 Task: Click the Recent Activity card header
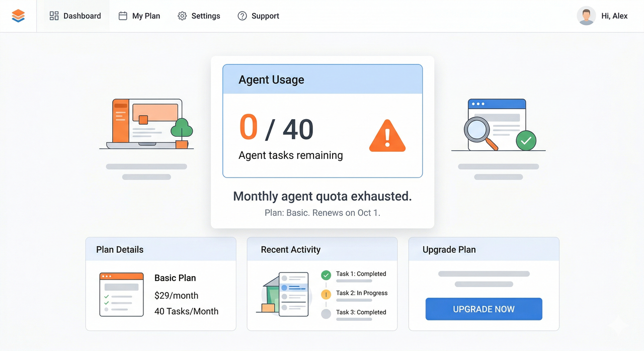(322, 249)
